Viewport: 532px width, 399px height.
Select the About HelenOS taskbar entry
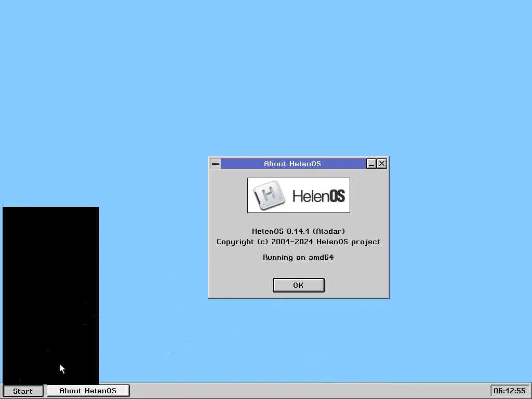tap(88, 391)
